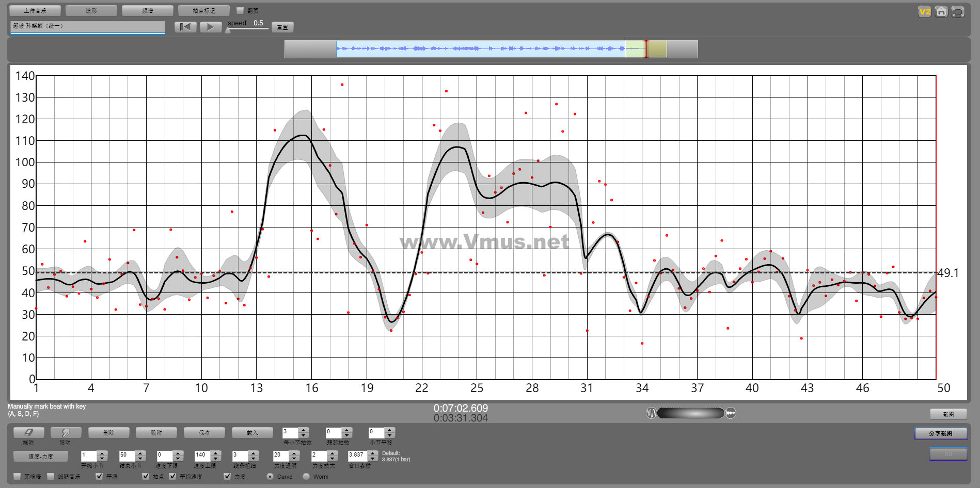Click the rewind to start button
This screenshot has width=980, height=488.
(185, 27)
